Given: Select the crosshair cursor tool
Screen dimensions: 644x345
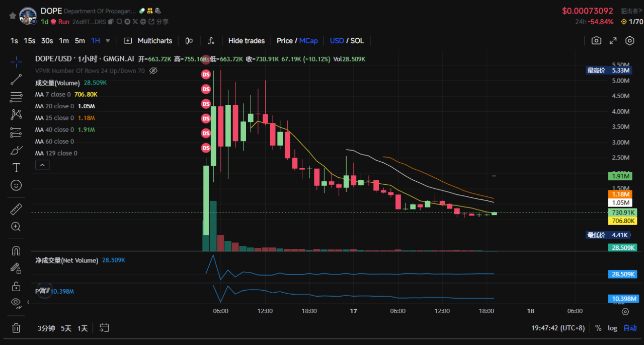Looking at the screenshot, I should point(16,61).
